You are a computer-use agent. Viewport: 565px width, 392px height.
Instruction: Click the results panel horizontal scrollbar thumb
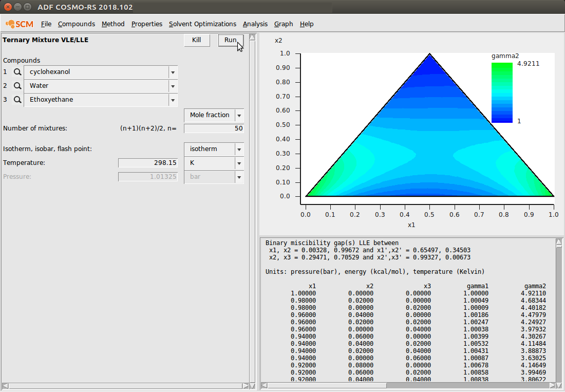click(327, 385)
